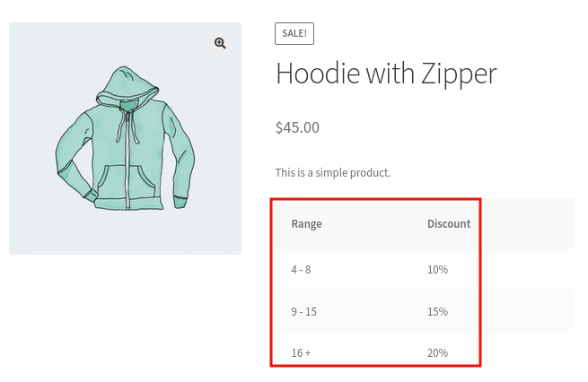Click the Range column header
588x382 pixels.
click(306, 224)
